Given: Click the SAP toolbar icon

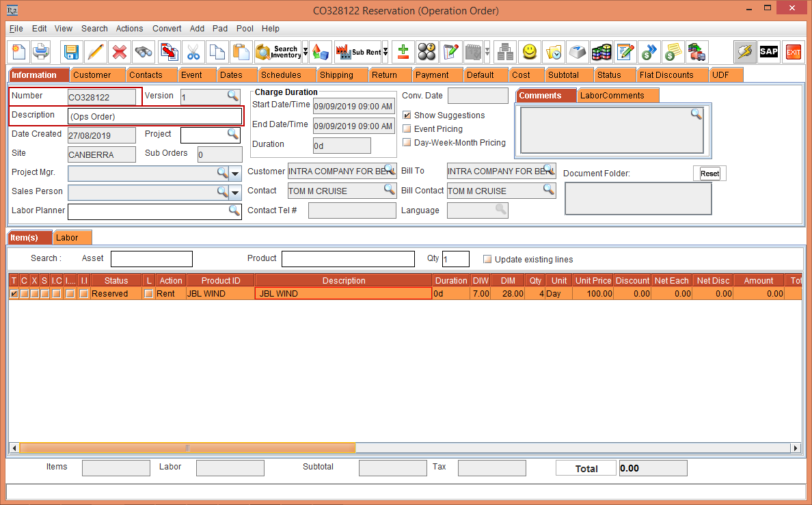Looking at the screenshot, I should [769, 52].
